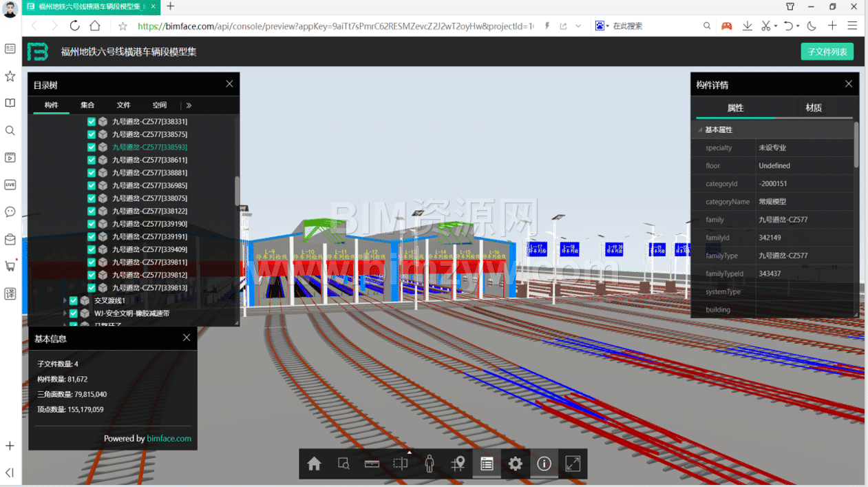868x487 pixels.
Task: Open the section box tool
Action: coord(401,464)
